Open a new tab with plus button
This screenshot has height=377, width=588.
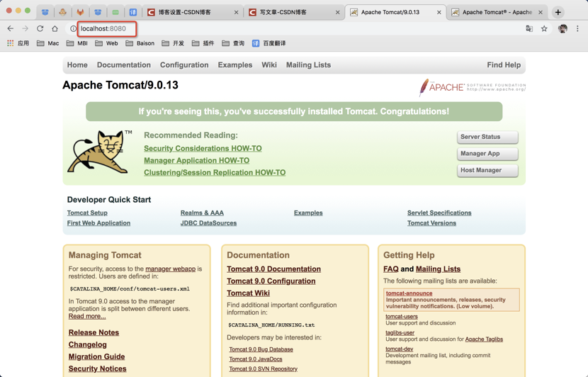point(558,12)
